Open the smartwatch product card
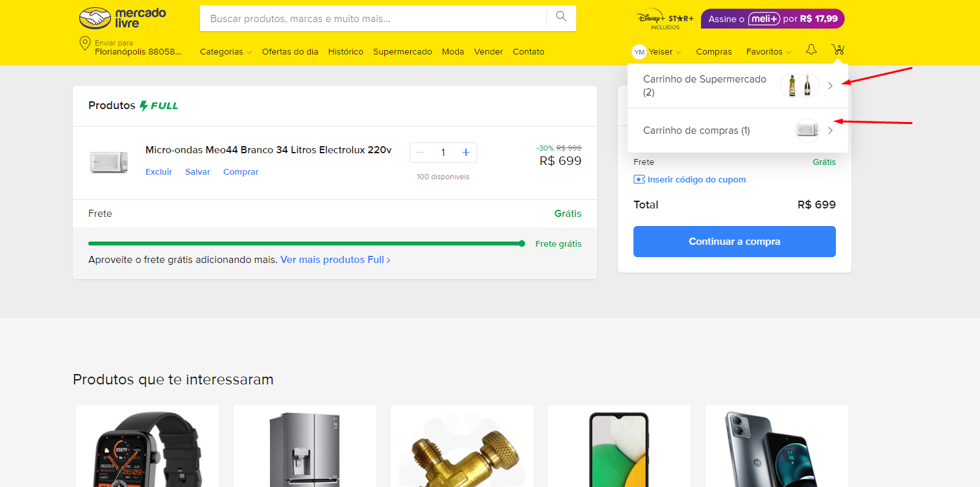 [147, 446]
